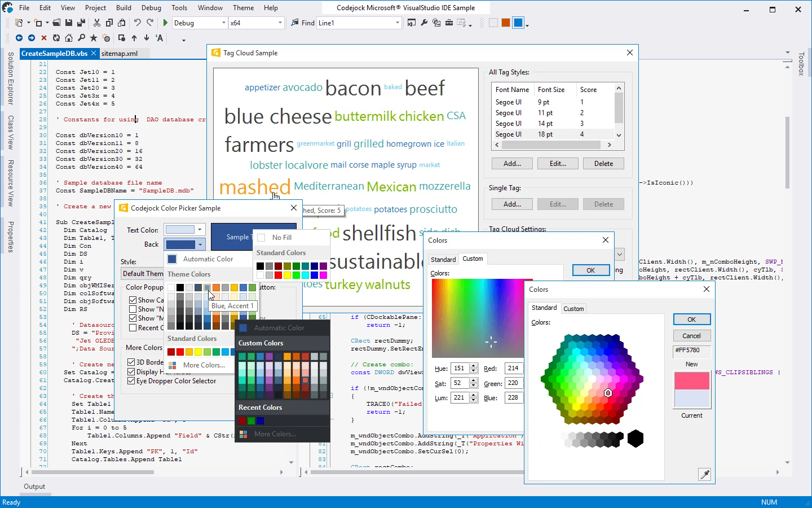
Task: Switch to the sitemap.xml tab
Action: pos(120,54)
